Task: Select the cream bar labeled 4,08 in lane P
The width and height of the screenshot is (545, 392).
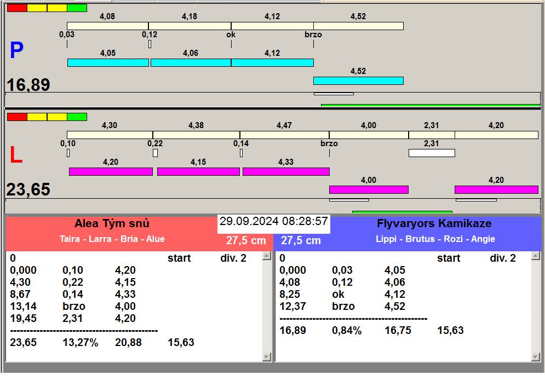Action: (108, 26)
